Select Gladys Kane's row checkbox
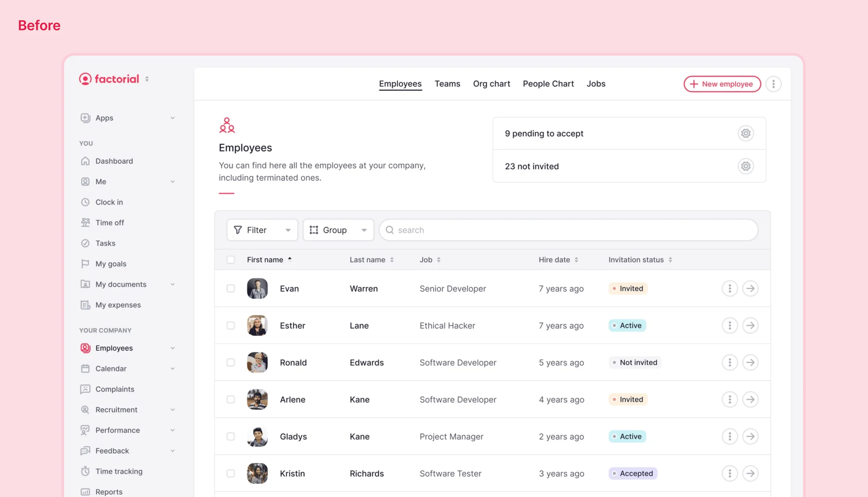 click(231, 437)
